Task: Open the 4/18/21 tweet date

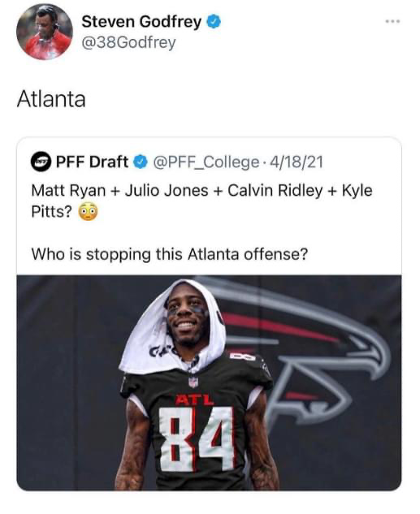Action: (296, 162)
